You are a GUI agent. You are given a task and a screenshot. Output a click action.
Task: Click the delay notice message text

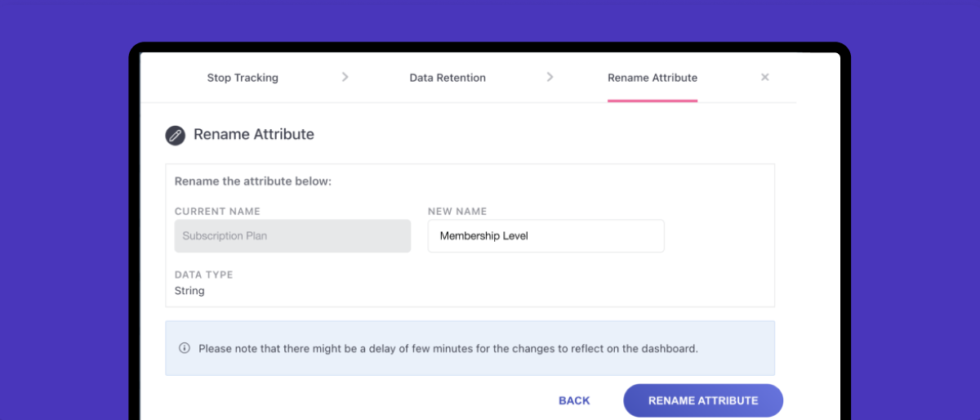point(448,348)
